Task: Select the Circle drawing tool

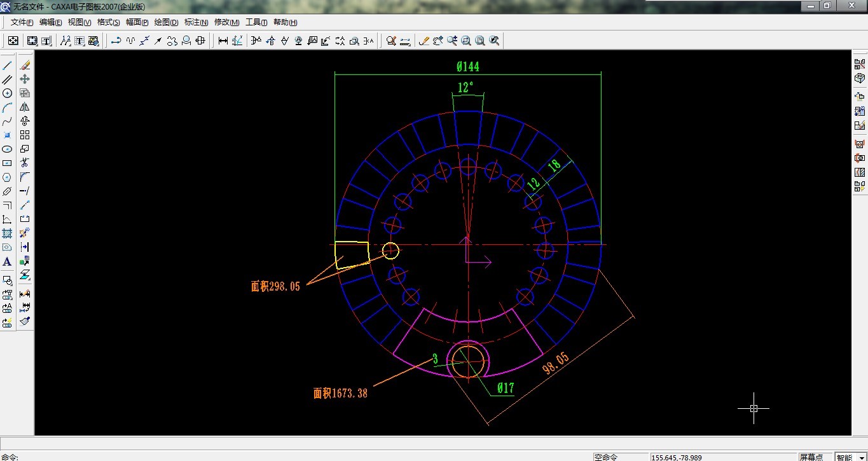Action: tap(8, 93)
